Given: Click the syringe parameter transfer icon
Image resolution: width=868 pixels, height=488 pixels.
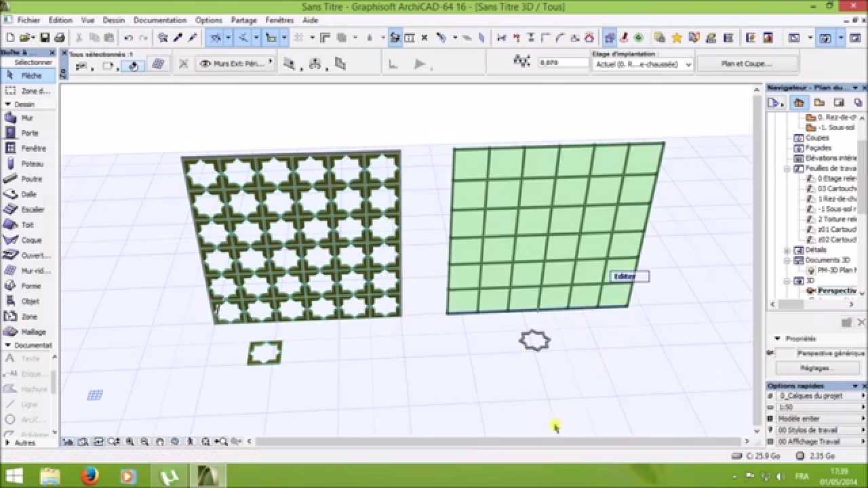Looking at the screenshot, I should click(193, 38).
